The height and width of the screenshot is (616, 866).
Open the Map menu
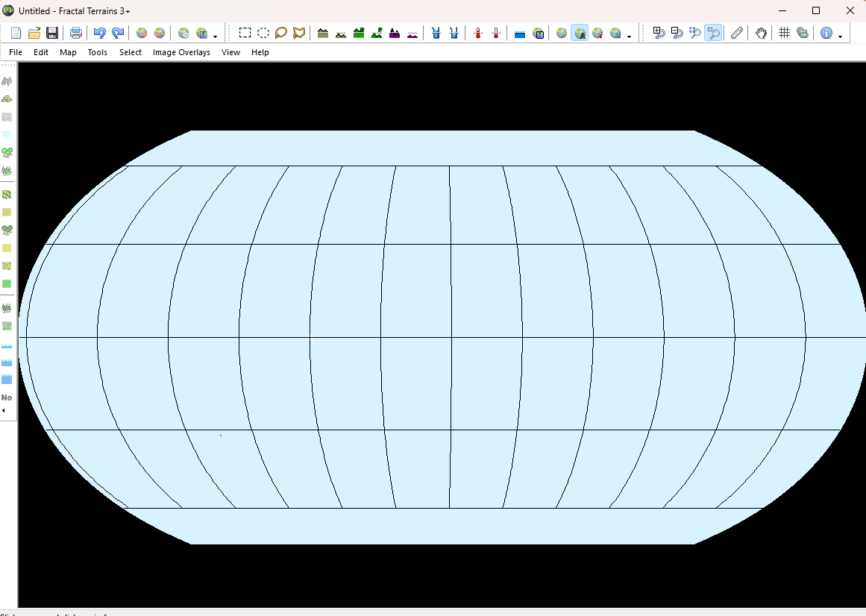[68, 52]
